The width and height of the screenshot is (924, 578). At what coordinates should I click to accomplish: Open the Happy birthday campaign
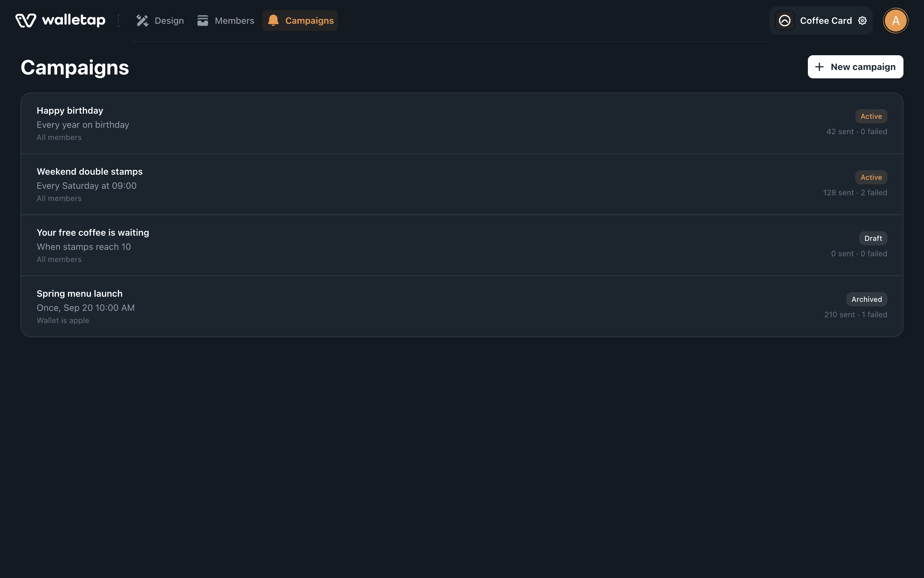[462, 124]
